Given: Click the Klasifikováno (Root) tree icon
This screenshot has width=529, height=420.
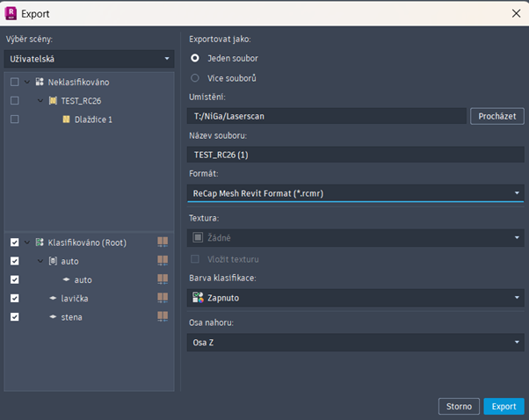Looking at the screenshot, I should point(40,242).
